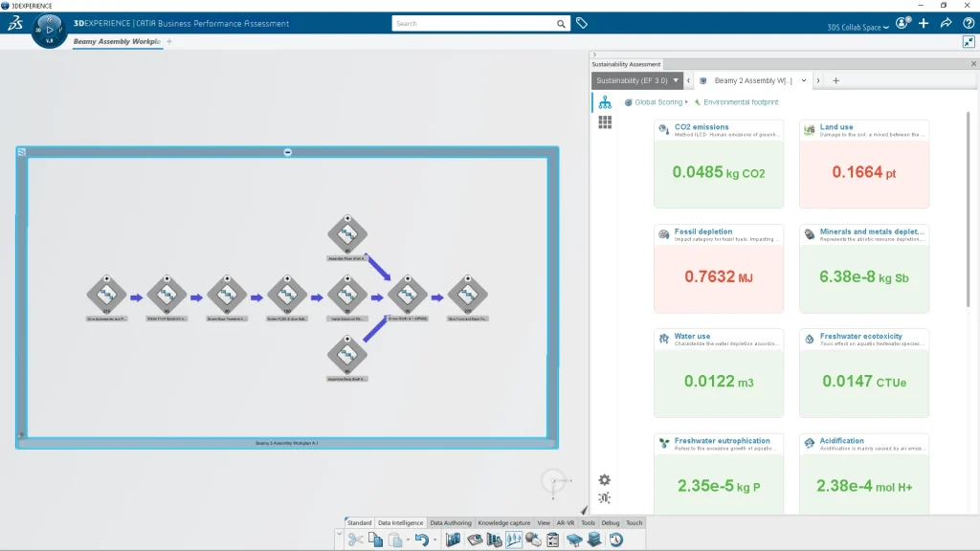Screen dimensions: 980x551
Task: Open the gear settings in sustainability panel
Action: [x=604, y=480]
